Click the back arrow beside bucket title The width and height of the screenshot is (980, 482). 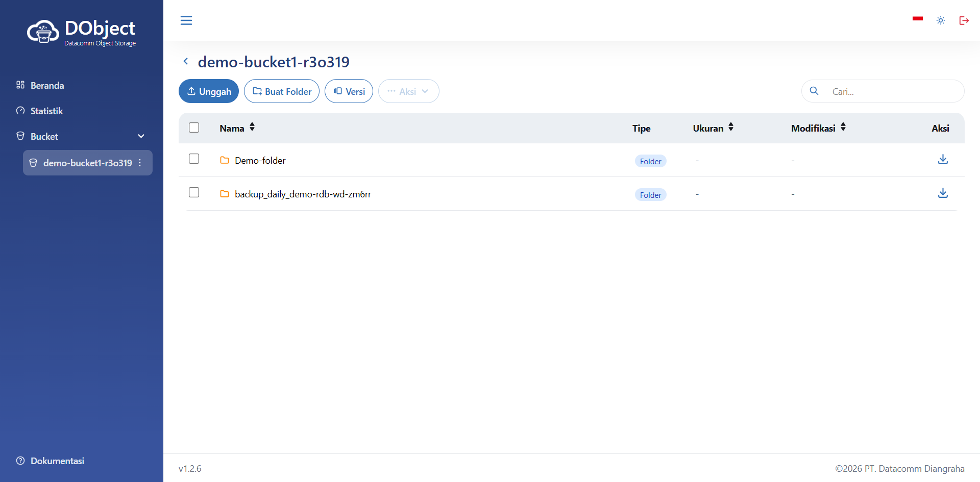tap(186, 62)
